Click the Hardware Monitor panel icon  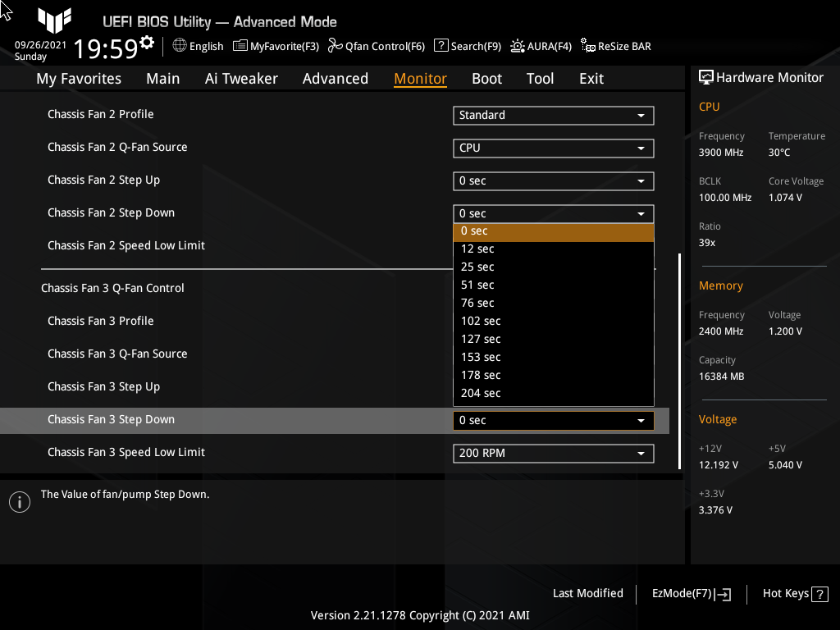point(706,77)
